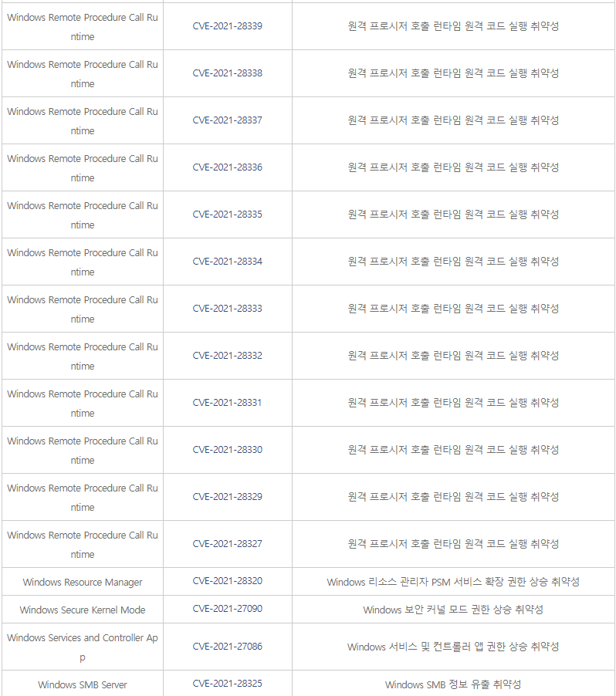
Task: Select the CVE-2021-28338 cell
Action: (x=227, y=73)
